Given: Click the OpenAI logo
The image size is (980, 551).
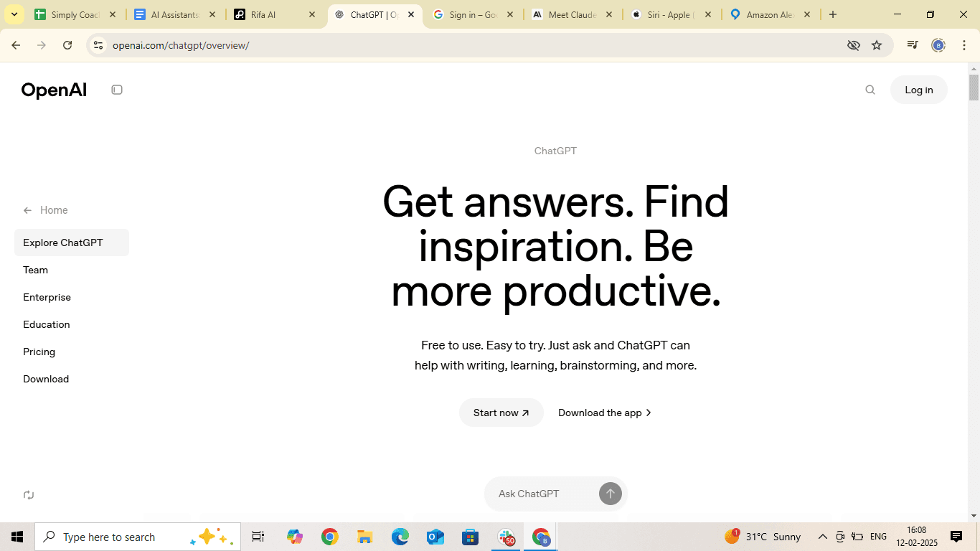Looking at the screenshot, I should (54, 90).
